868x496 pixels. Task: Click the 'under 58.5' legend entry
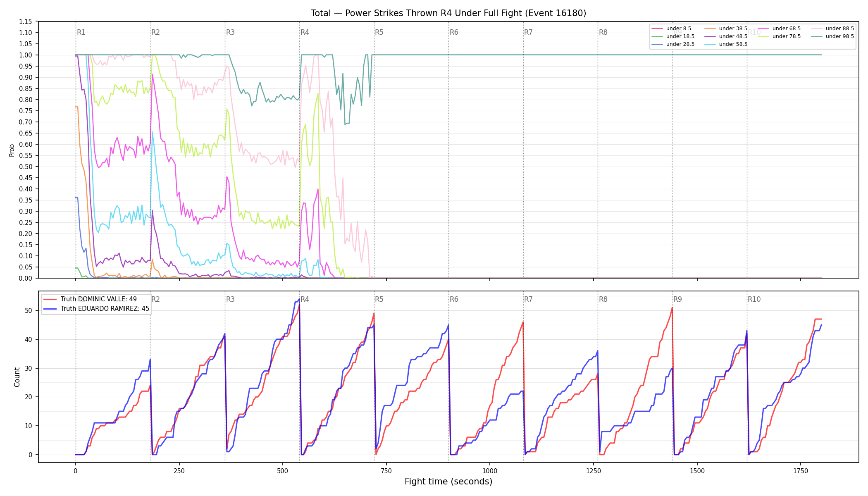(x=726, y=44)
